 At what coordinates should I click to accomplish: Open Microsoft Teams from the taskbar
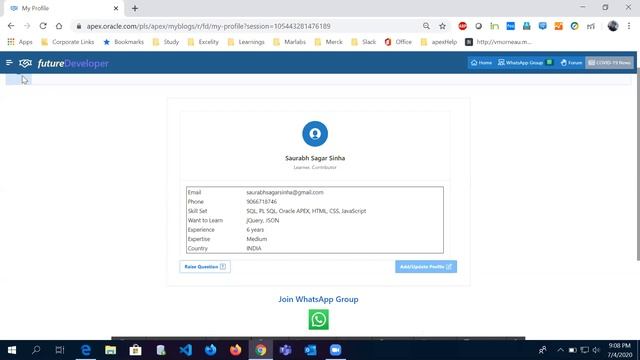coord(285,350)
